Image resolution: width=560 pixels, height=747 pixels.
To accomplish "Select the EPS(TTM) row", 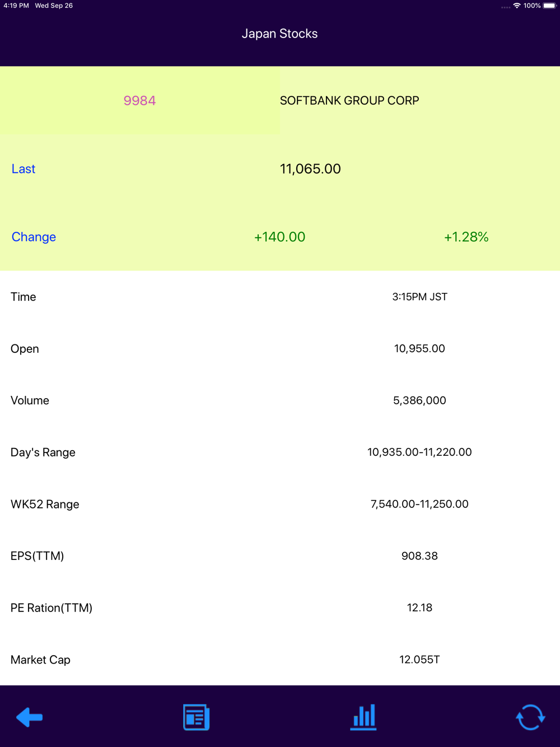I will coord(280,556).
